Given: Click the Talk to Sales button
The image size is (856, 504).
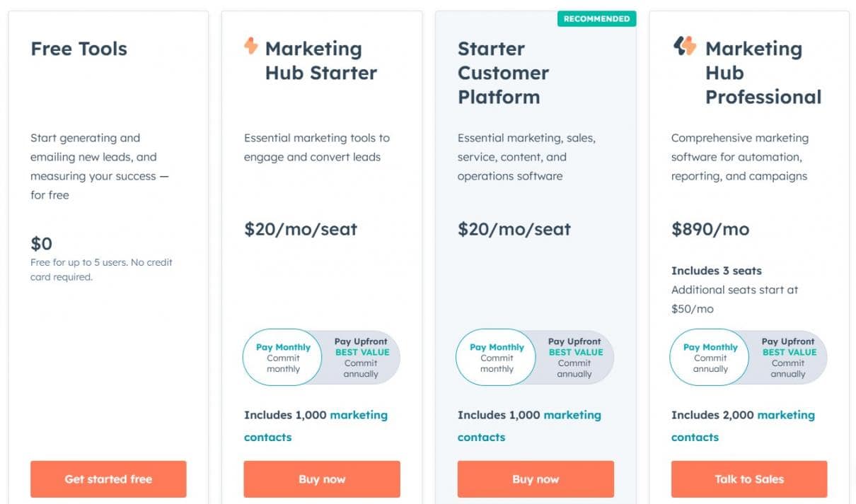Looking at the screenshot, I should click(749, 479).
